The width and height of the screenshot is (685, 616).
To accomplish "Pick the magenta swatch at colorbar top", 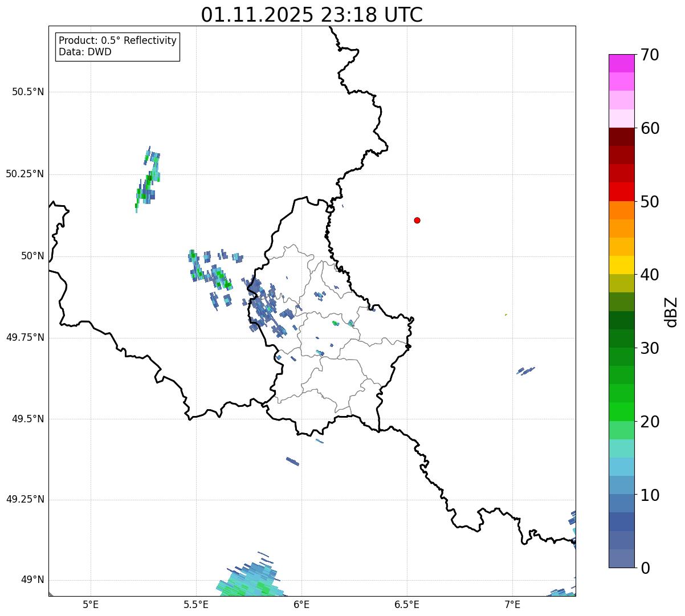I will (x=621, y=63).
